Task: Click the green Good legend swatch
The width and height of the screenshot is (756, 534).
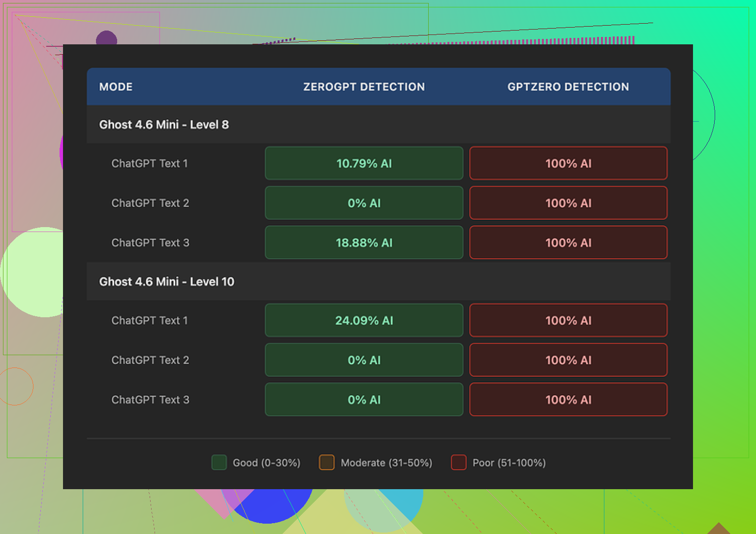Action: click(219, 463)
